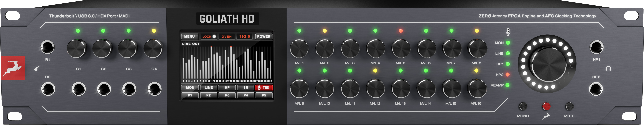The image size is (644, 125).
Task: Toggle the red TBK talkback button
Action: (x=264, y=88)
